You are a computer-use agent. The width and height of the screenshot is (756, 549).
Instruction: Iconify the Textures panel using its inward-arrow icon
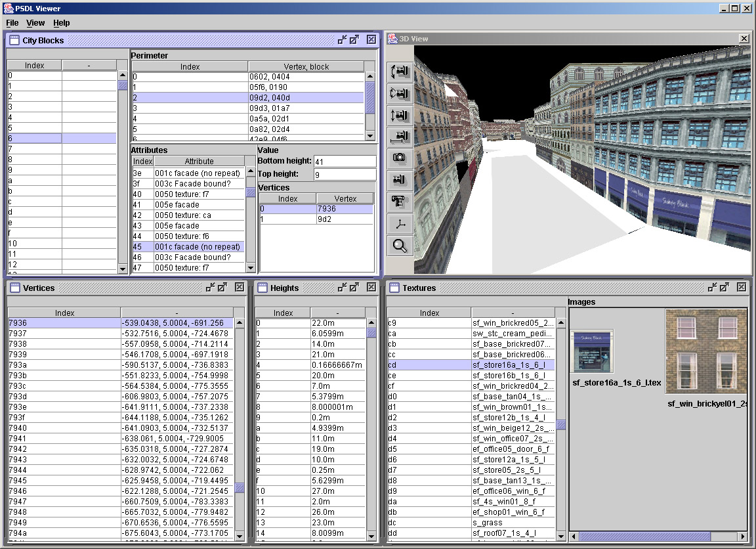713,288
